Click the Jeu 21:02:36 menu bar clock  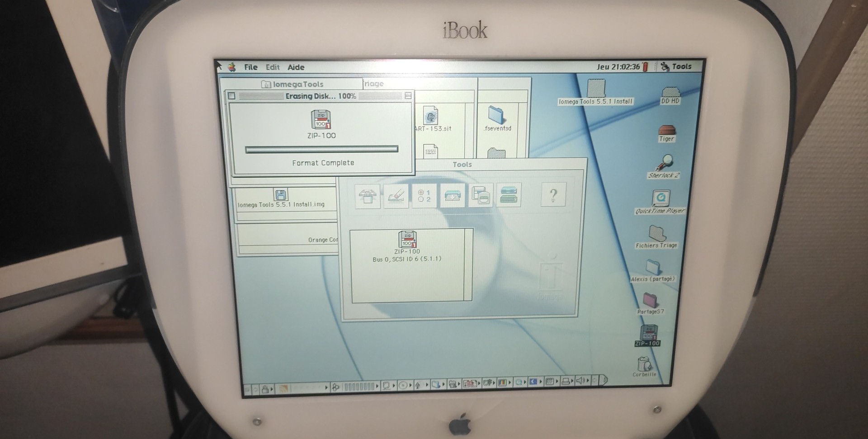pos(618,66)
